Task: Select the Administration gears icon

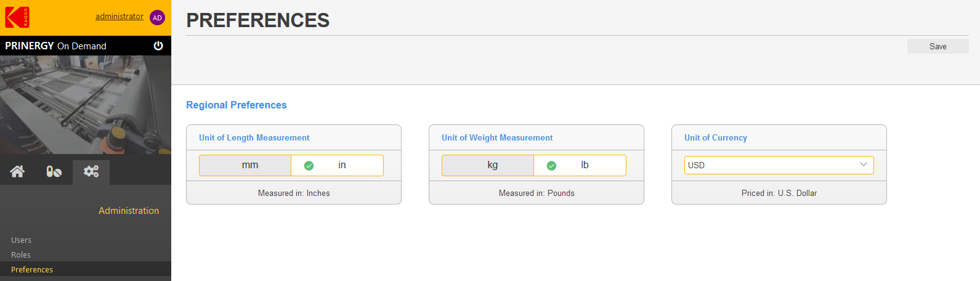Action: 91,171
